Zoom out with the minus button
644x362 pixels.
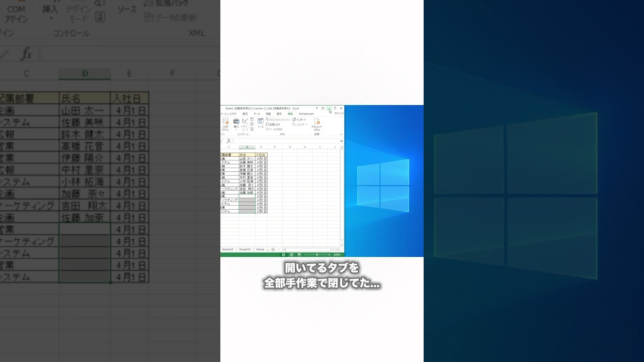(x=305, y=255)
